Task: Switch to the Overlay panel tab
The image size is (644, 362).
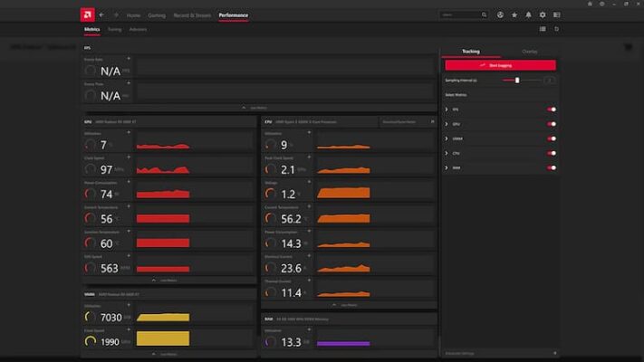Action: pyautogui.click(x=529, y=52)
